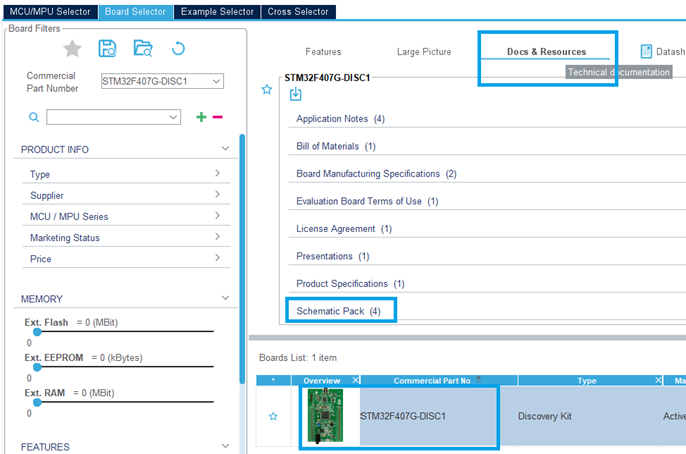The width and height of the screenshot is (686, 454).
Task: Expand the Marketing Status filter
Action: tap(217, 237)
